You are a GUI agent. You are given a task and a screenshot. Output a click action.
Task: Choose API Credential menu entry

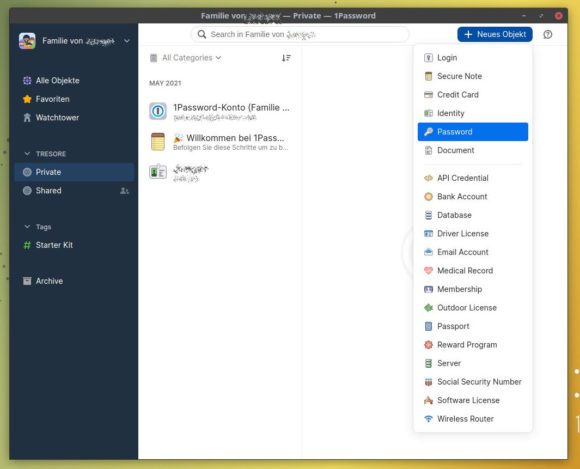(473, 178)
